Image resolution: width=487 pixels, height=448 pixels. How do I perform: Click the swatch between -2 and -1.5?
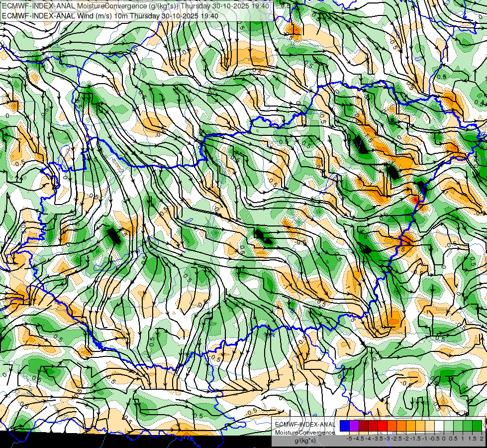411,426
